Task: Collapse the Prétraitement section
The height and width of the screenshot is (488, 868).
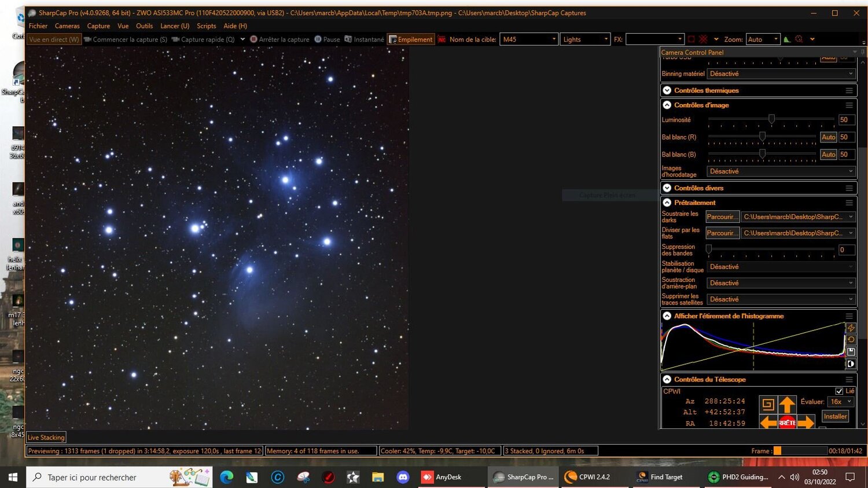Action: point(667,203)
